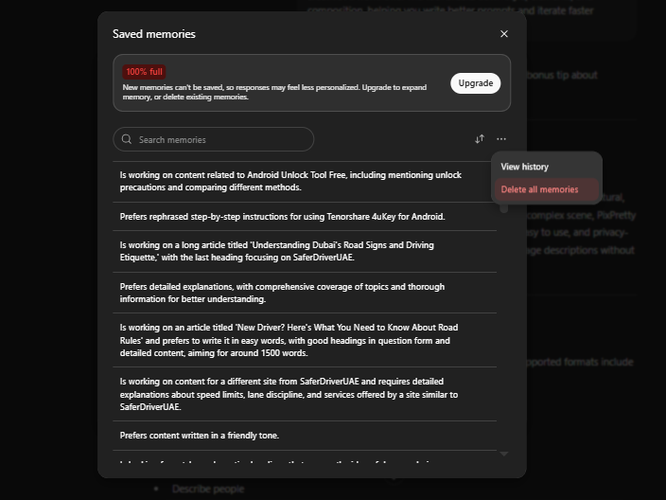Click the memory list scrollbar down arrow

504,454
